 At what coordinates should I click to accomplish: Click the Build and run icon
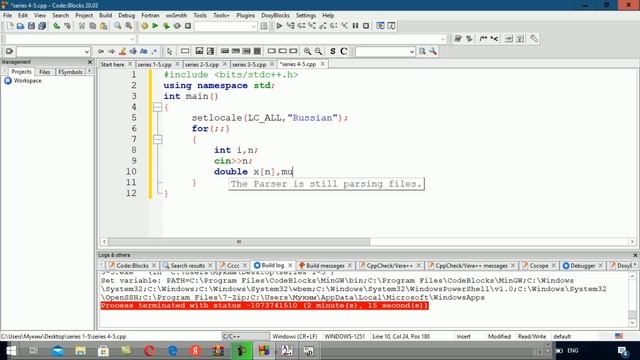(166, 26)
